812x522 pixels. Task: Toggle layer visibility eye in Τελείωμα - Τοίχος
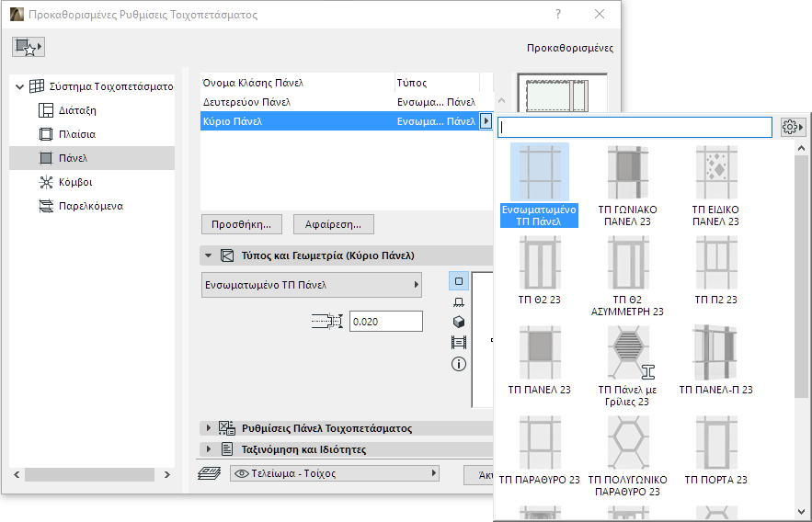pos(241,473)
